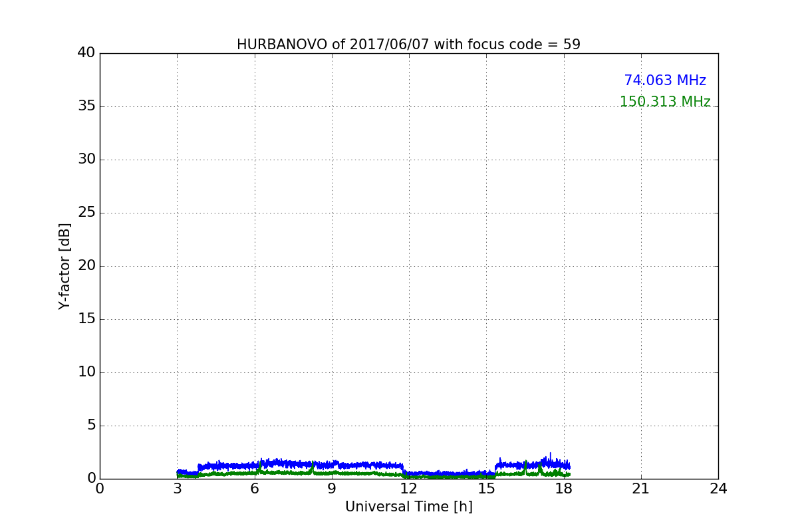
Task: Click the y-axis tick label 5
Action: (90, 426)
